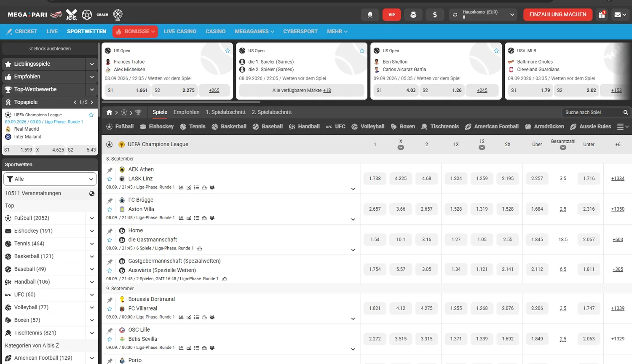Go to next Topspiele slide arrow

point(92,102)
